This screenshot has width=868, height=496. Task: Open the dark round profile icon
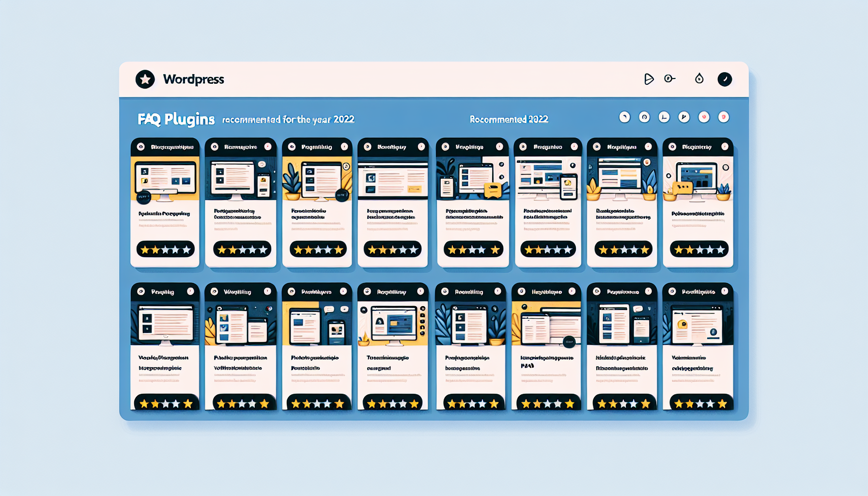click(725, 79)
